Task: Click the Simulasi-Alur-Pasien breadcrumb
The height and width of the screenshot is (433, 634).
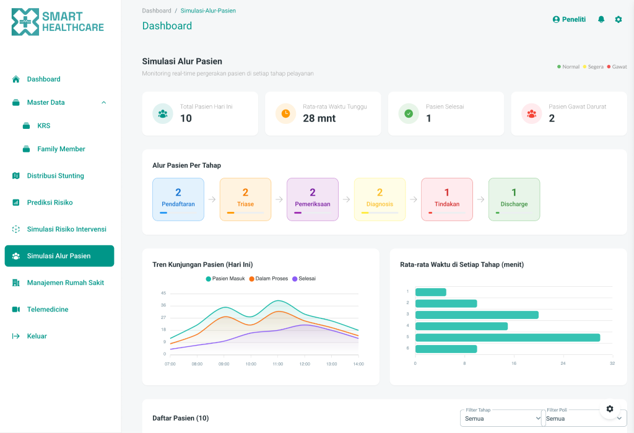Action: (x=208, y=11)
